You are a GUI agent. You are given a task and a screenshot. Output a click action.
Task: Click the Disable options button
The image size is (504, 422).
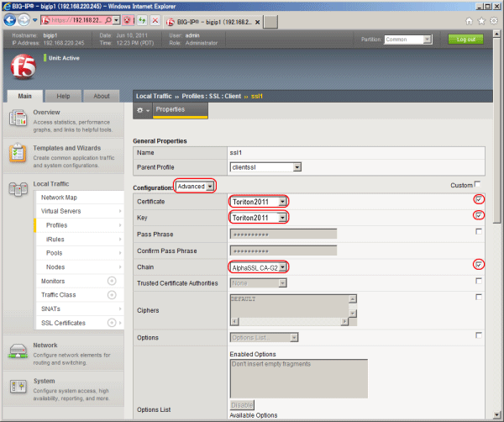tap(243, 405)
